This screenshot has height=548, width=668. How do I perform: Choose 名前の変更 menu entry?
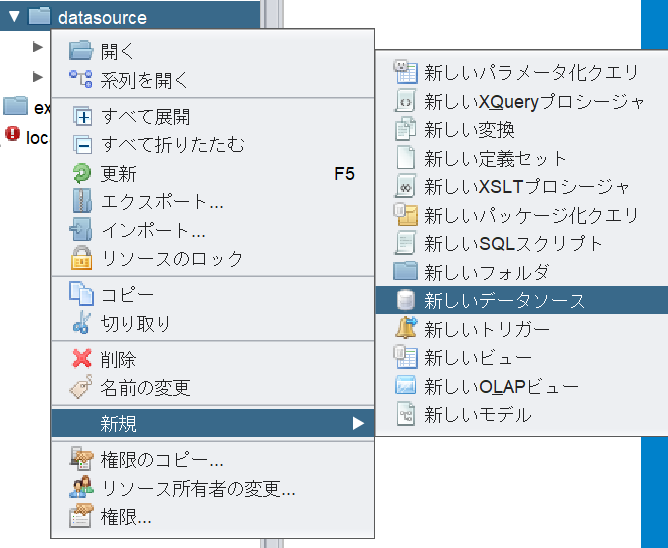pos(213,387)
